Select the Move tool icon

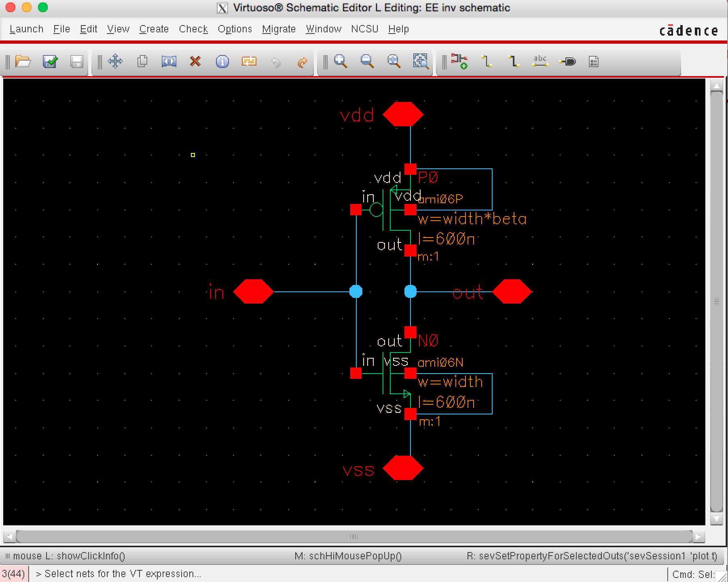(x=115, y=62)
